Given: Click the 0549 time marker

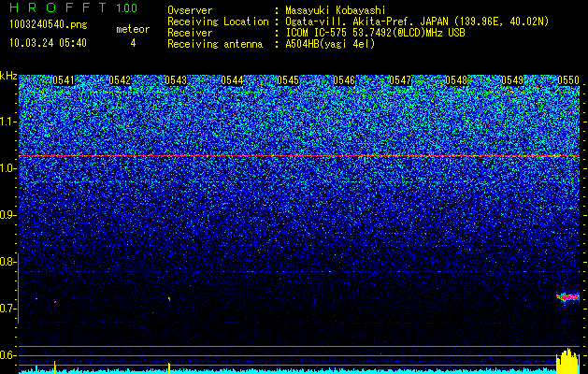Looking at the screenshot, I should (512, 80).
